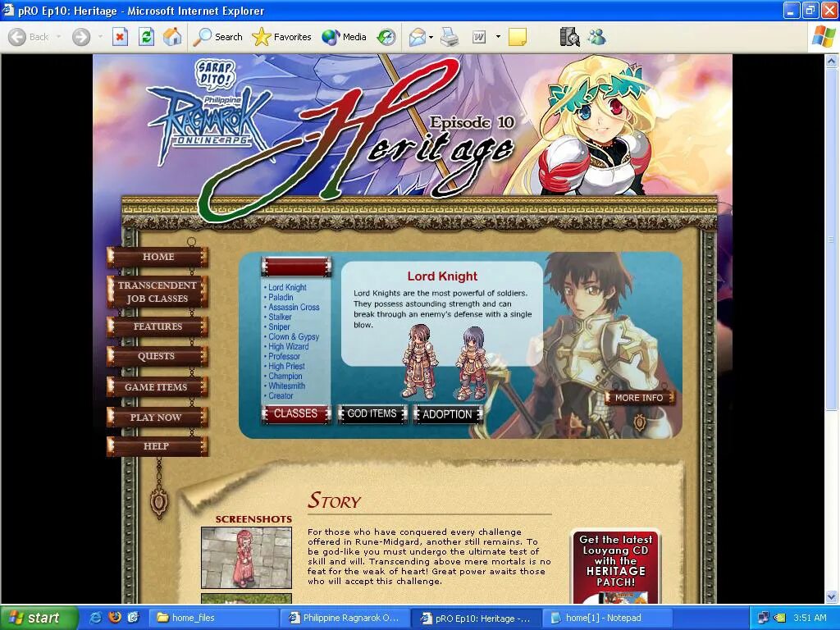Go to Home page house icon
The image size is (840, 630).
click(172, 37)
